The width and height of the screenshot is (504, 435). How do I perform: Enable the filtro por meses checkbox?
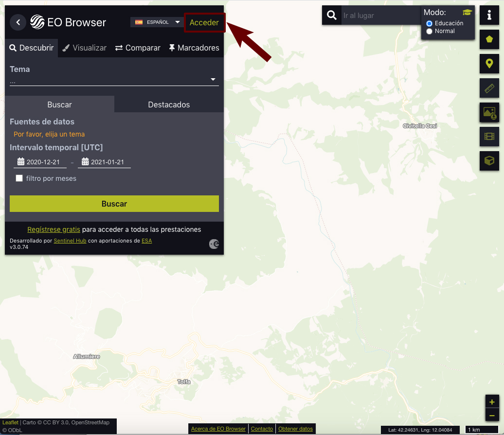[x=19, y=178]
